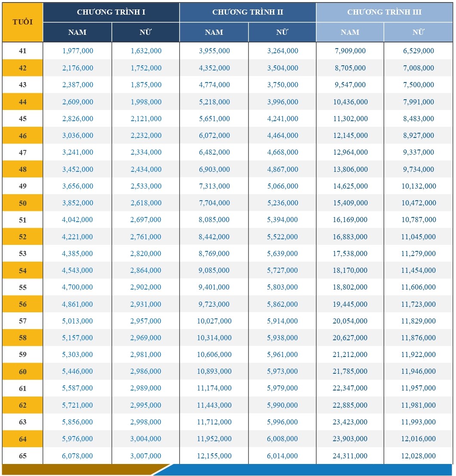Click the TUỔI header cell
The width and height of the screenshot is (456, 476).
tap(22, 22)
